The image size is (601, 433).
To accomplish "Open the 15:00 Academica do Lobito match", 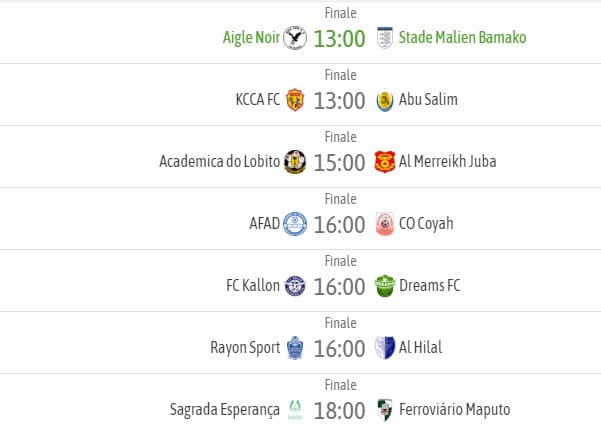I will [339, 162].
